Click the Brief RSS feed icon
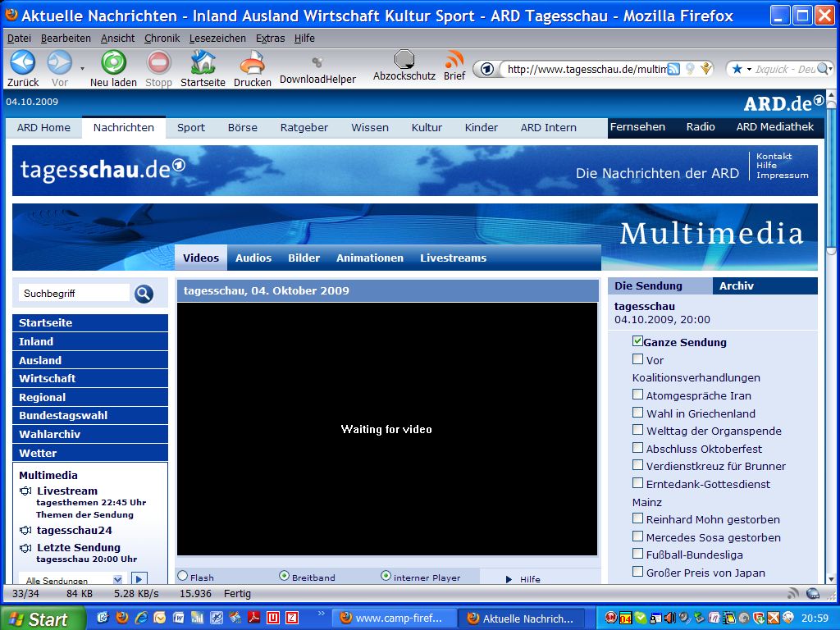The height and width of the screenshot is (630, 840). pos(454,60)
